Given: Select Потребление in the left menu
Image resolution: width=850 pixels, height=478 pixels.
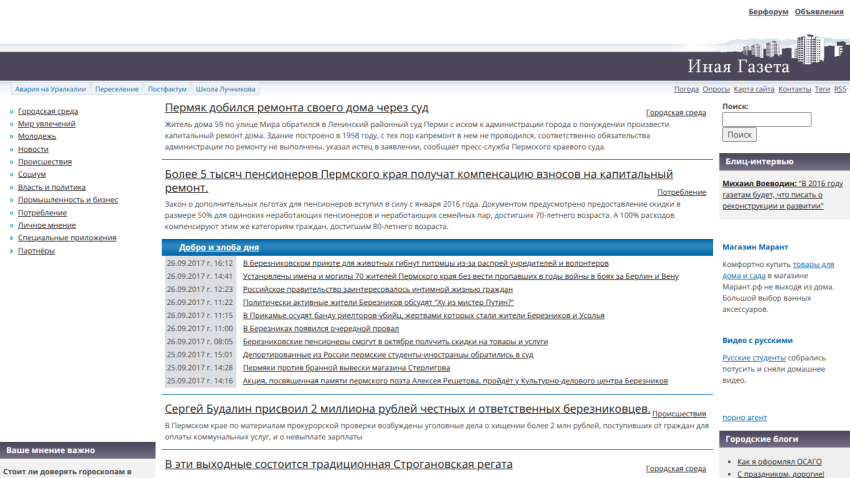Looking at the screenshot, I should (x=42, y=212).
